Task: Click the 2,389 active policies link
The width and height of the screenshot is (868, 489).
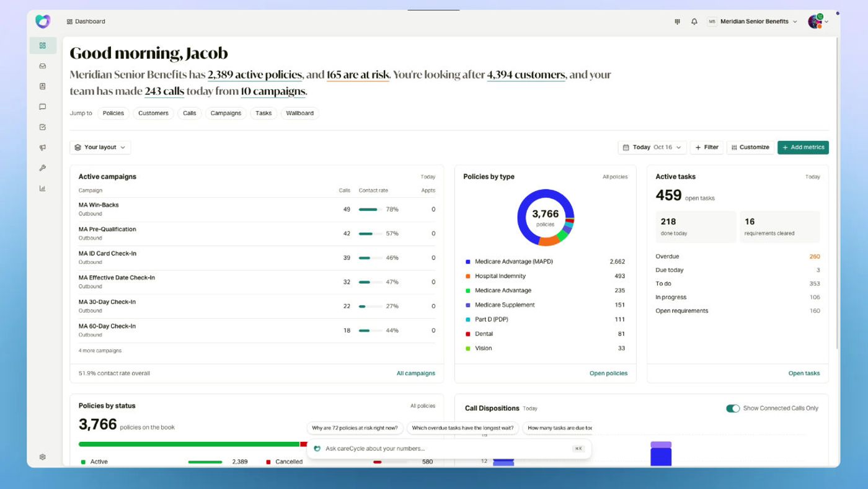Action: [x=255, y=75]
